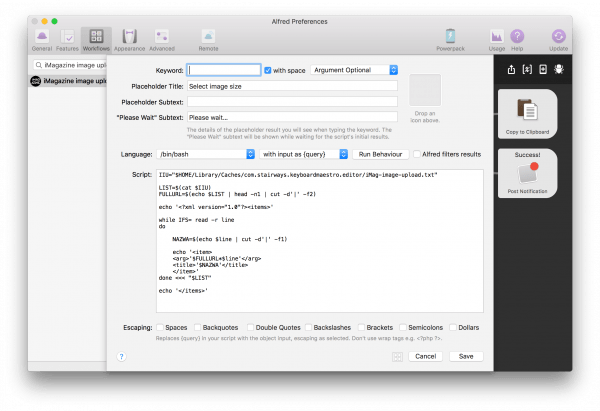Enable escaping for Spaces
Screen dimensions: 600x411
160,327
